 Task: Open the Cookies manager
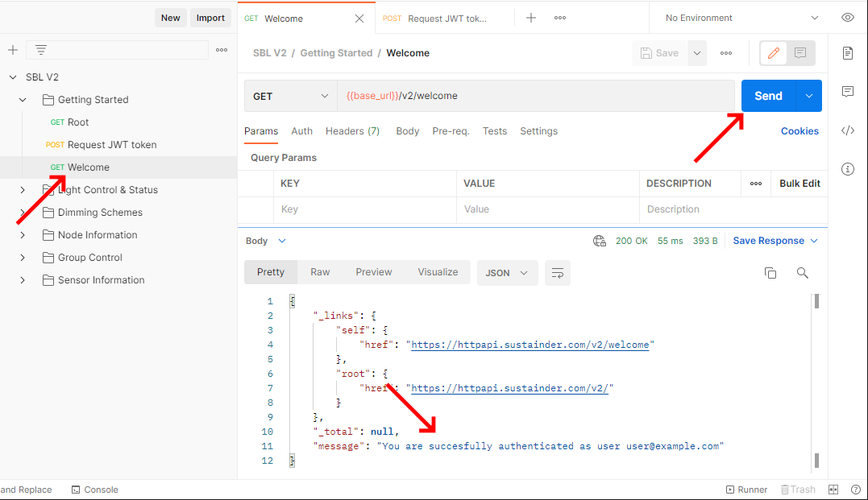tap(799, 130)
